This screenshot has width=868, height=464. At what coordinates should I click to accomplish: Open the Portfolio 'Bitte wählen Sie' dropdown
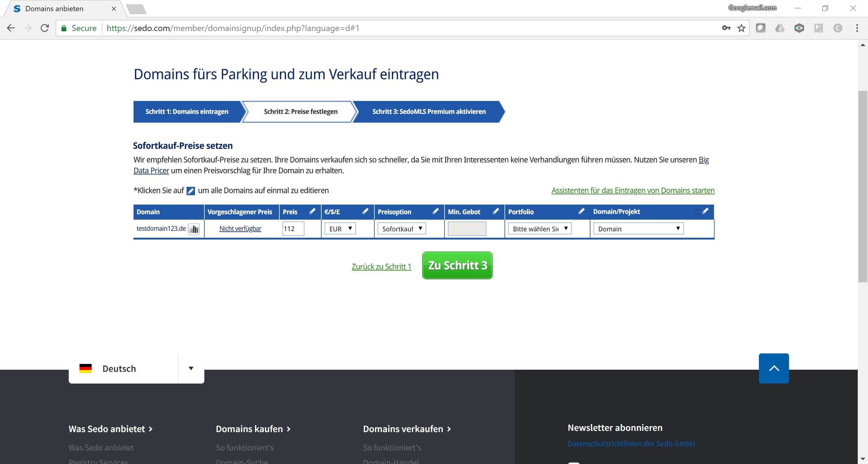(x=539, y=229)
